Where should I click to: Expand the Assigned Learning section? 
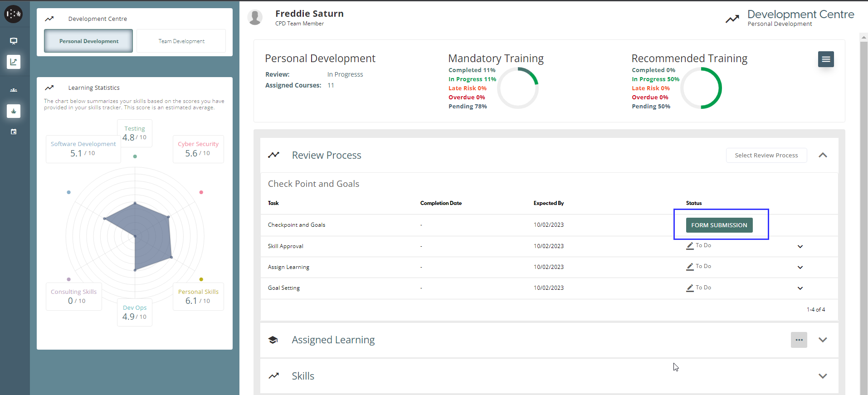823,340
